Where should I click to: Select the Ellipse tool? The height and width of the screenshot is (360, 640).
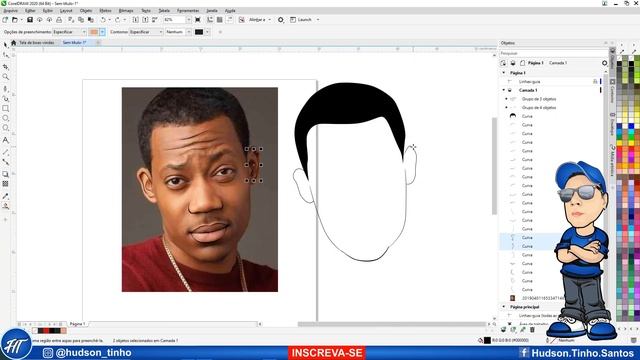[5, 118]
